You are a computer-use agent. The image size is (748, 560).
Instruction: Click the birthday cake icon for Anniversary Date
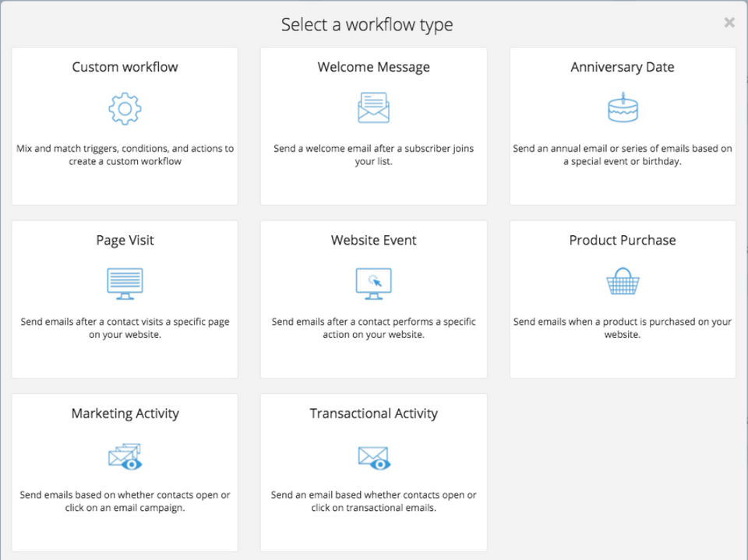click(x=623, y=107)
